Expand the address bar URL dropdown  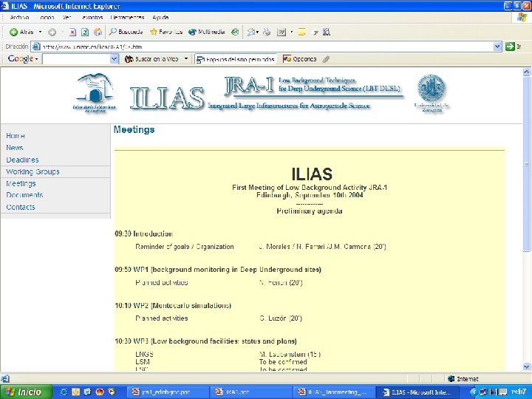pos(497,47)
